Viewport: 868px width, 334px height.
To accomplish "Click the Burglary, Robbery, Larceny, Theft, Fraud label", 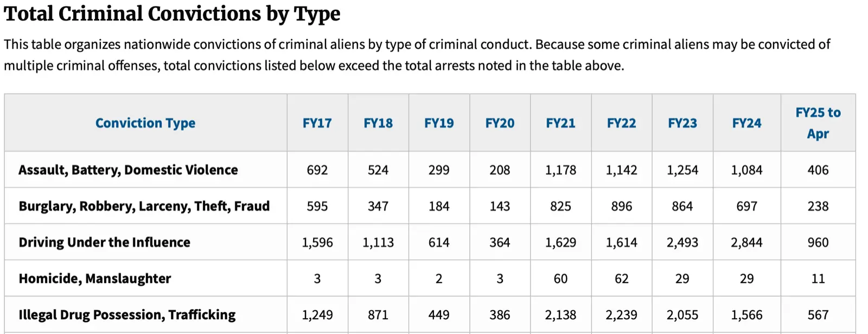I will pyautogui.click(x=144, y=206).
